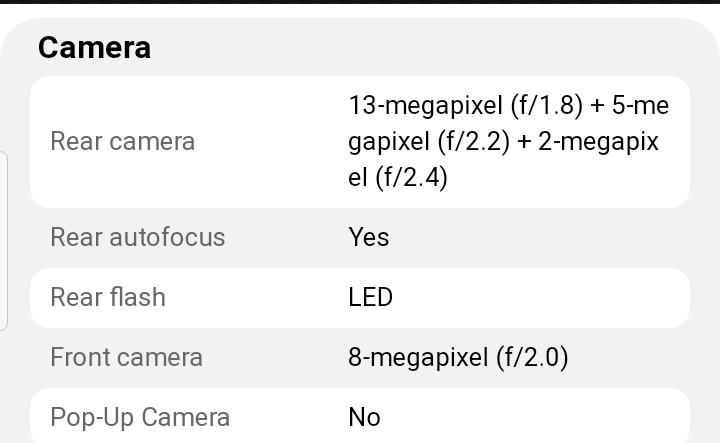Tap the LED value for Rear flash
The height and width of the screenshot is (443, 720).
[370, 297]
